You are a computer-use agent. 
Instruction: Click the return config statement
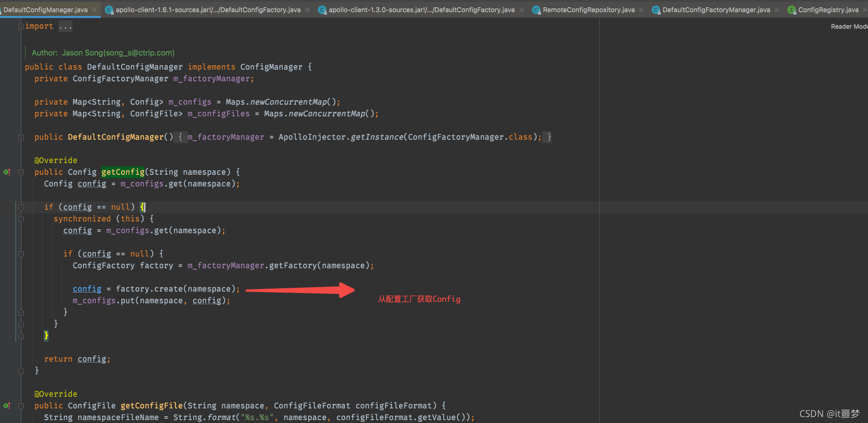(x=77, y=359)
